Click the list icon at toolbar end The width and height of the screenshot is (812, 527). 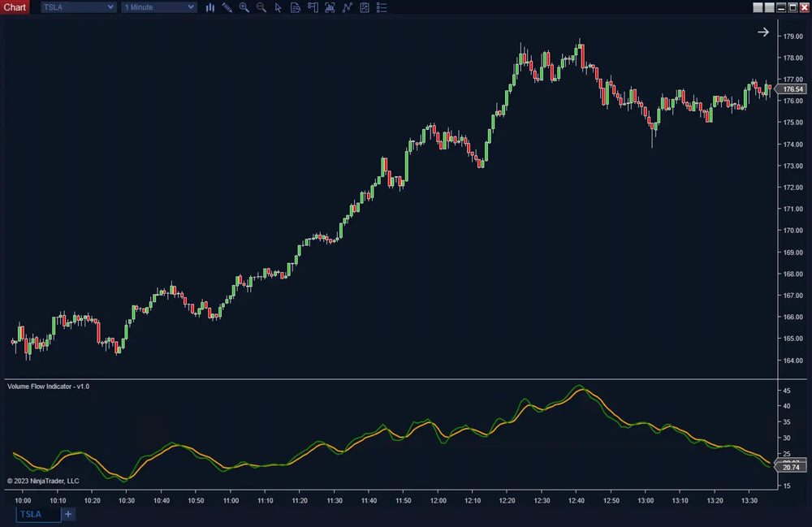pyautogui.click(x=382, y=7)
